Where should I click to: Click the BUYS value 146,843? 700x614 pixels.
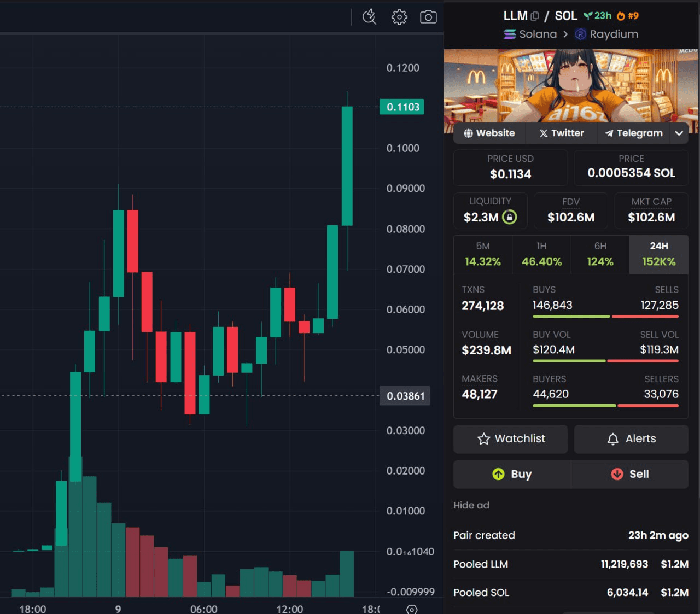pyautogui.click(x=552, y=305)
